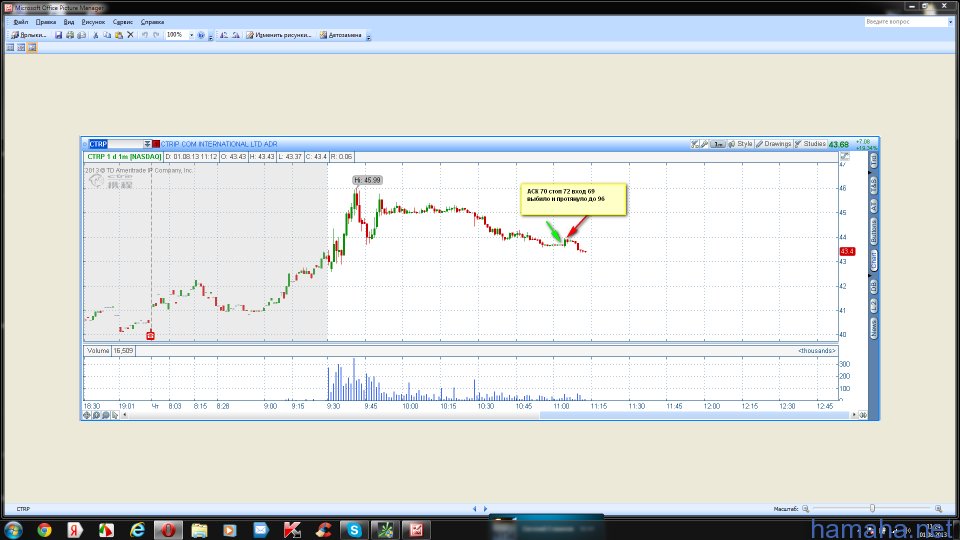Switch to Single picture view
This screenshot has height=540, width=960.
(32, 47)
